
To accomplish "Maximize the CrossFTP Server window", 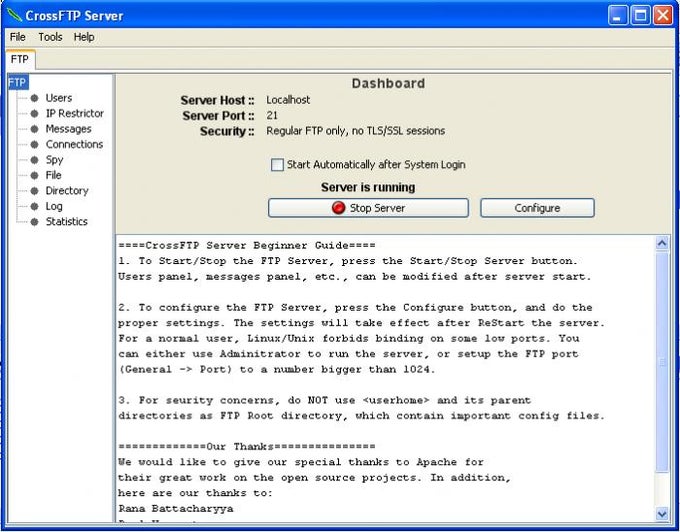I will pos(640,16).
